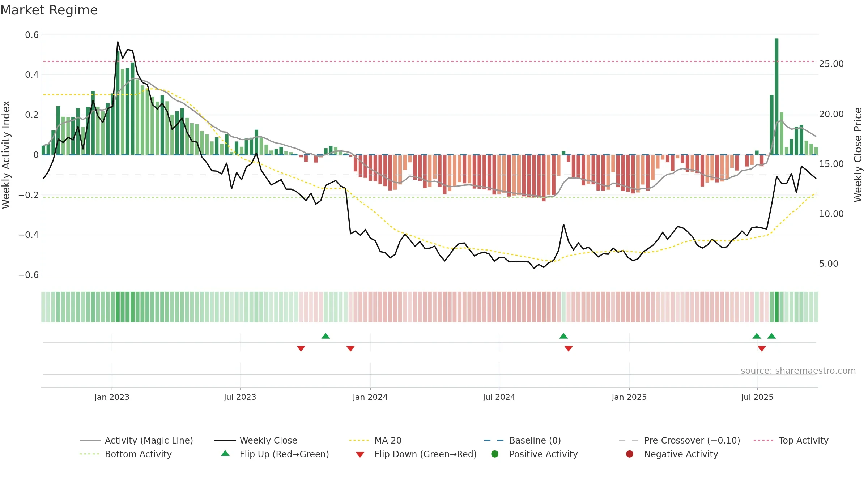Click the 0.6 activity axis label

[x=32, y=35]
